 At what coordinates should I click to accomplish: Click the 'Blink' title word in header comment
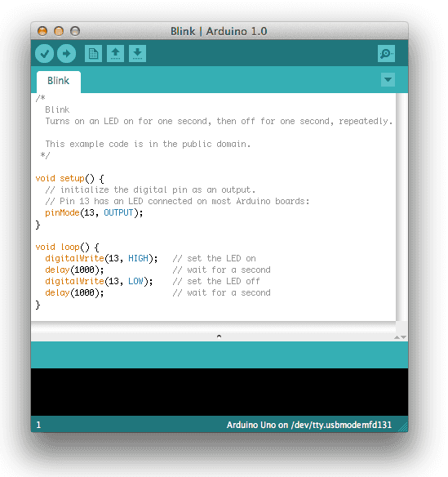pos(57,109)
